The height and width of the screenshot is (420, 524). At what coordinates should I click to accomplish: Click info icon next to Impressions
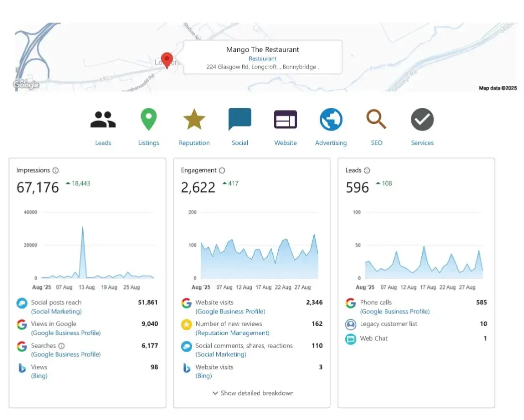click(56, 170)
